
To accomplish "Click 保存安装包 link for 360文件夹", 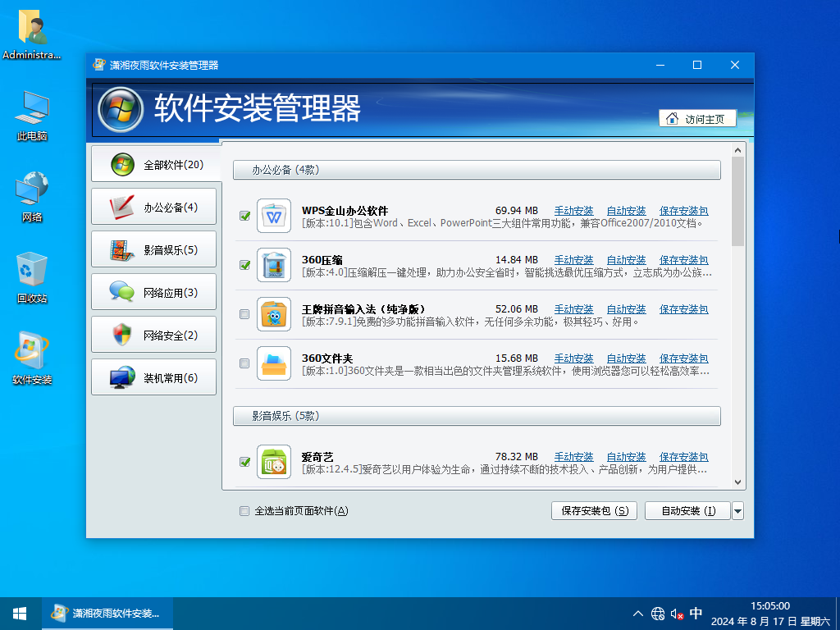I will (x=683, y=358).
